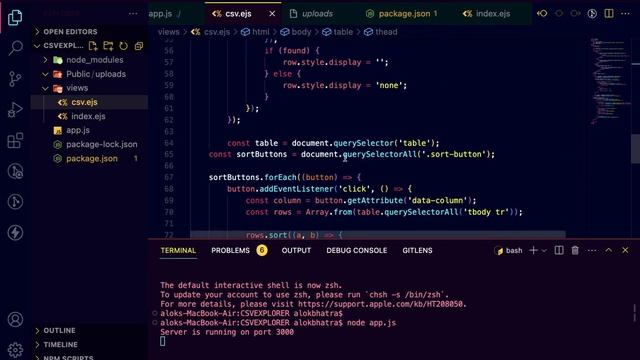Close the csv.ejs editor tab
This screenshot has width=640, height=360.
coord(272,14)
